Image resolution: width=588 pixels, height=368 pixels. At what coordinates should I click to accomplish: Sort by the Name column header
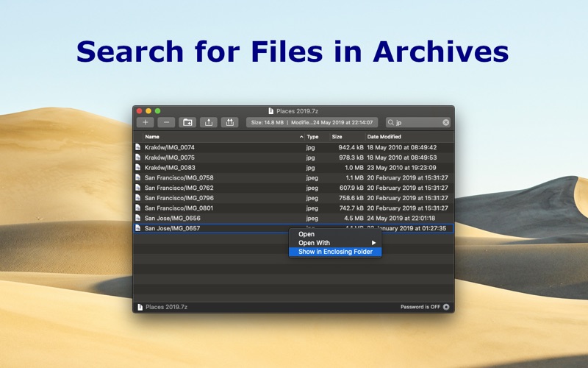click(220, 137)
